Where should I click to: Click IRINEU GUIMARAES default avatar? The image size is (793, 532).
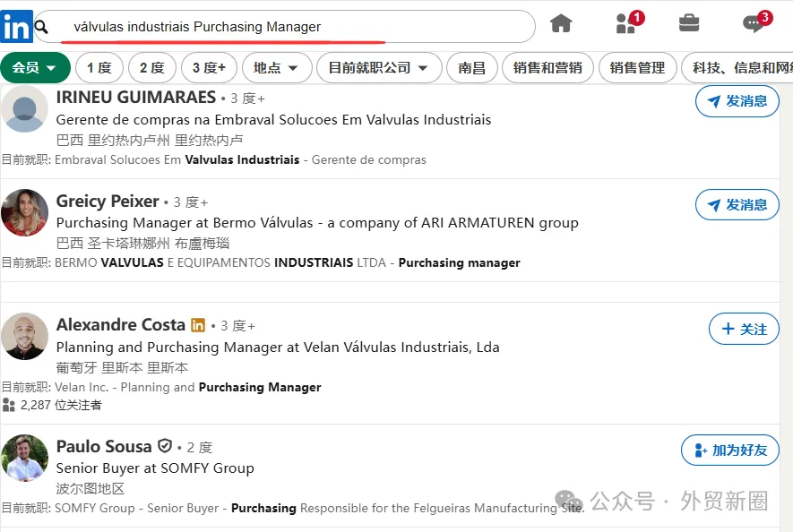[24, 108]
